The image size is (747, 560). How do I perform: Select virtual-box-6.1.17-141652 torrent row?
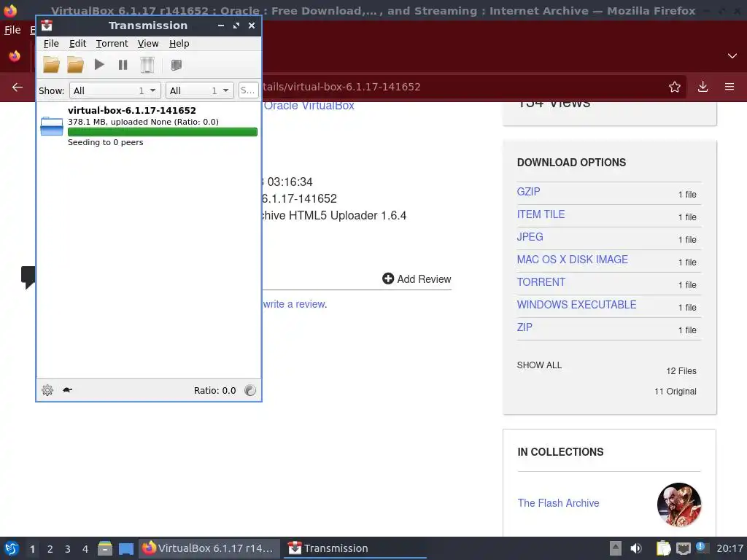(149, 126)
